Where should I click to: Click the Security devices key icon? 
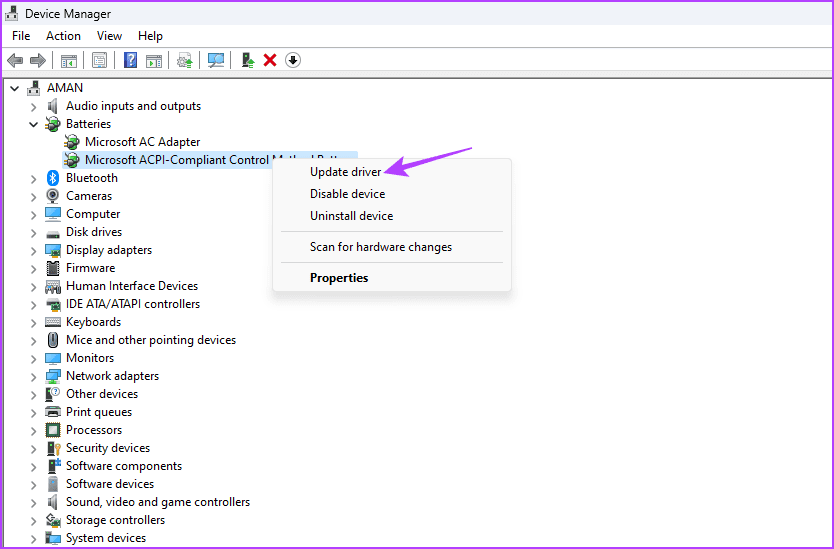pos(53,448)
